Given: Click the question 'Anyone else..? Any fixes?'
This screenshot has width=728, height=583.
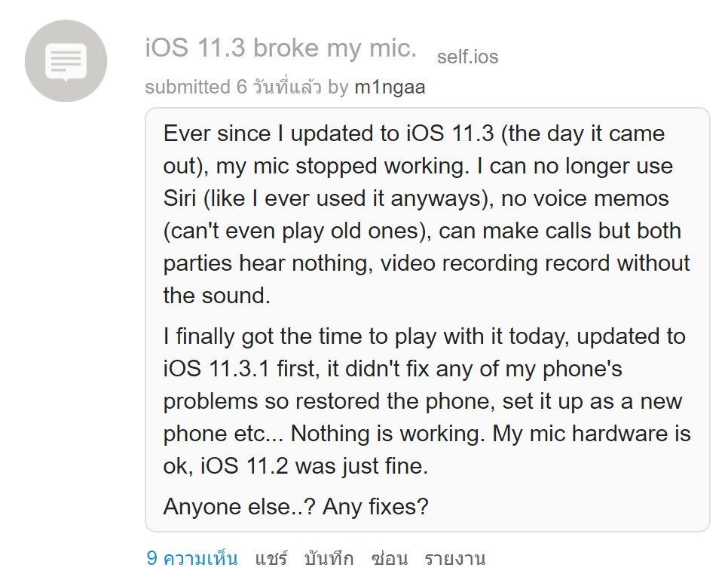Looking at the screenshot, I should point(295,506).
